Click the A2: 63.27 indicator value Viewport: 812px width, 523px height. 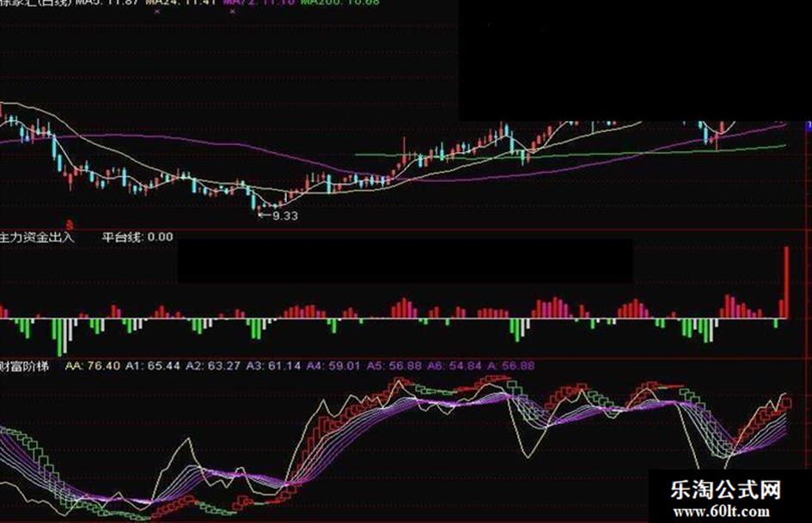pyautogui.click(x=213, y=366)
